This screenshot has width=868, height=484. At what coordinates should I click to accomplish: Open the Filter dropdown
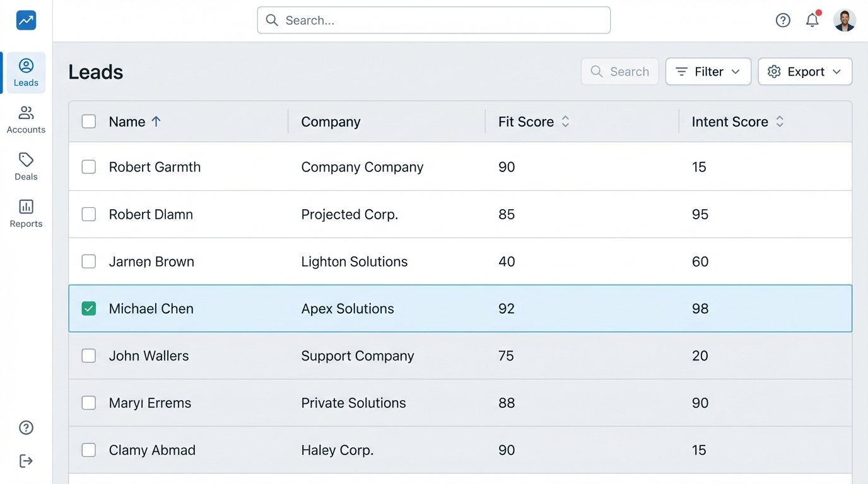[708, 71]
